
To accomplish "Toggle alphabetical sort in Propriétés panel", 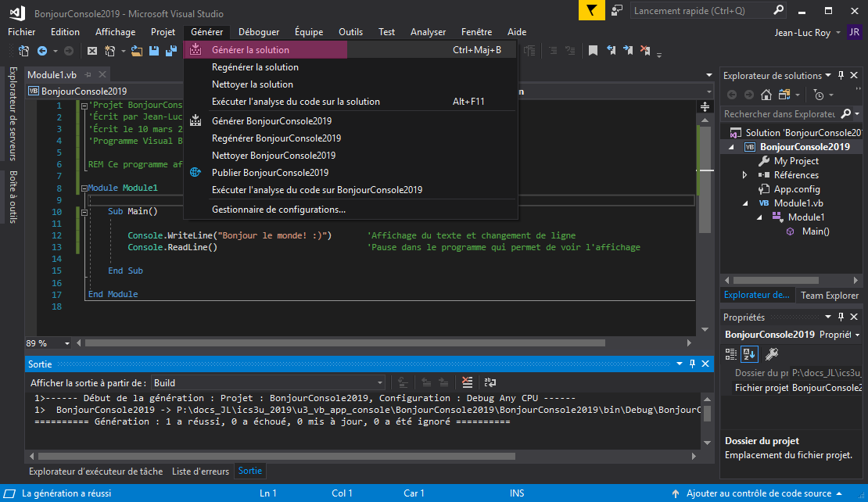I will click(x=750, y=353).
